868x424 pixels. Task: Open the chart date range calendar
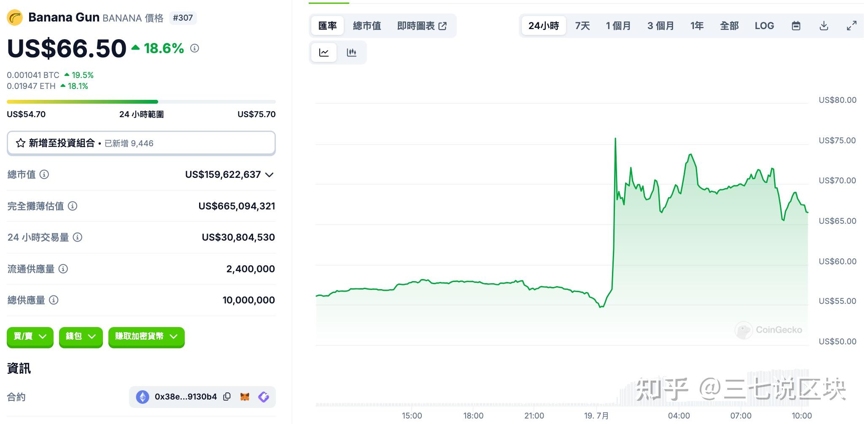coord(796,26)
